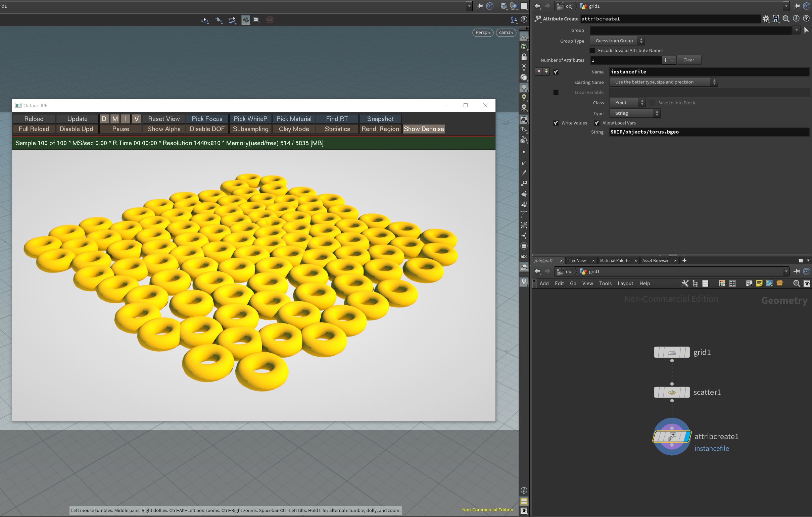
Task: Toggle Allow Local Vars checkbox
Action: pyautogui.click(x=597, y=123)
